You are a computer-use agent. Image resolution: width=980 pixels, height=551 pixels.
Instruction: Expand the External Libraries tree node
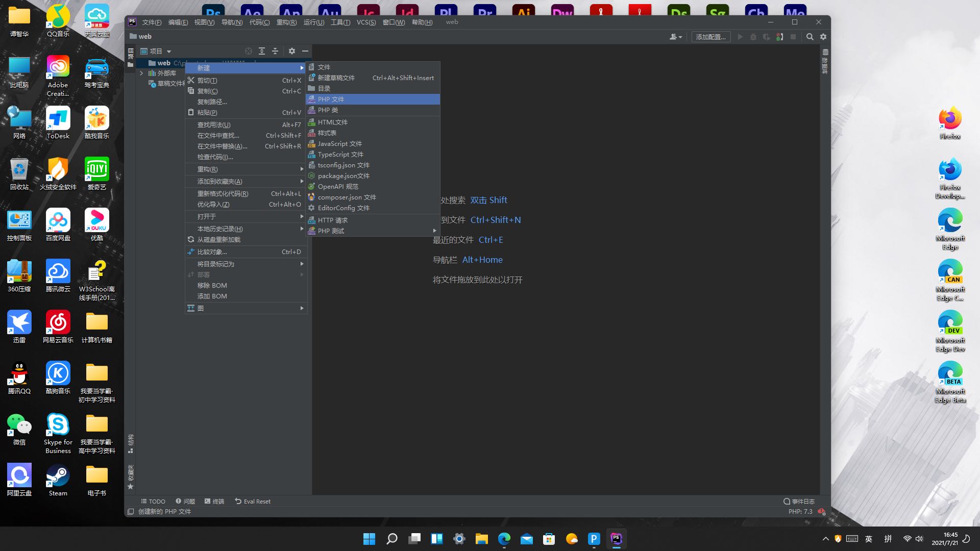(x=141, y=73)
